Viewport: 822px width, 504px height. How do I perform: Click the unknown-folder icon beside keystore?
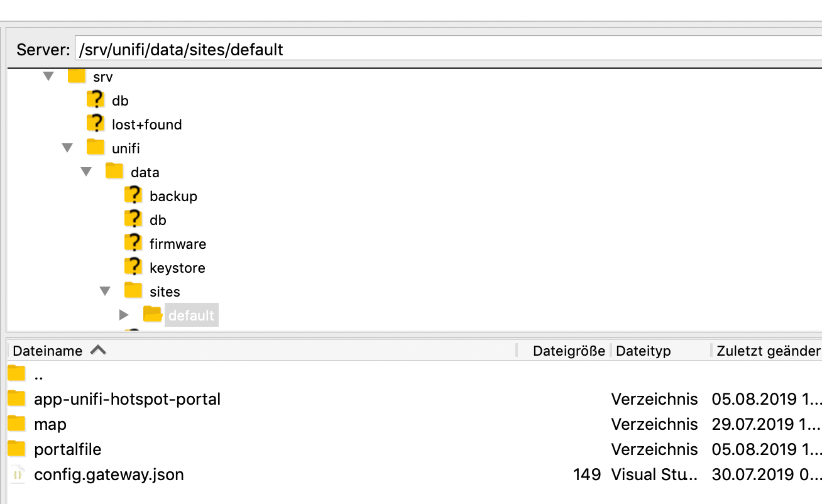pos(133,266)
